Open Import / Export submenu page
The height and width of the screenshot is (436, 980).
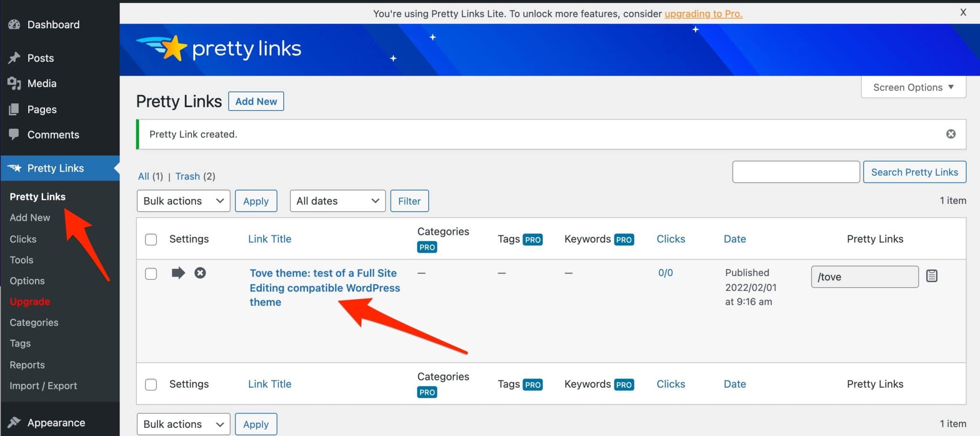click(43, 386)
